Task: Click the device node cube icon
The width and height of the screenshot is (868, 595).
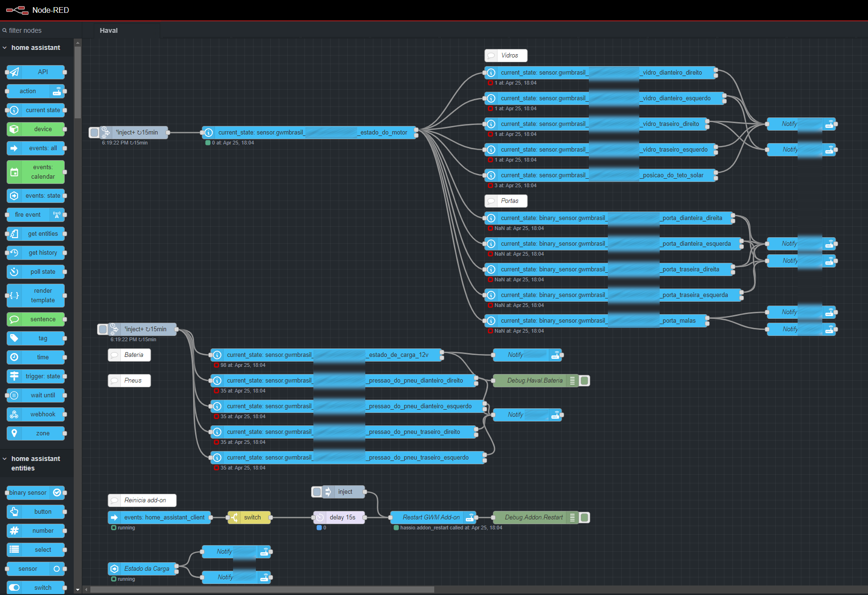Action: coord(14,129)
